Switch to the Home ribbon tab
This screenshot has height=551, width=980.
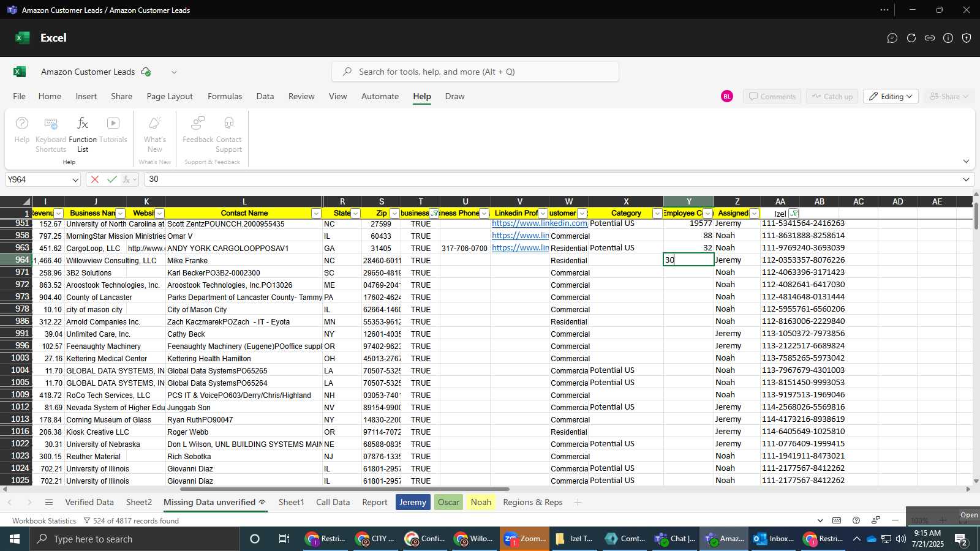[x=50, y=96]
